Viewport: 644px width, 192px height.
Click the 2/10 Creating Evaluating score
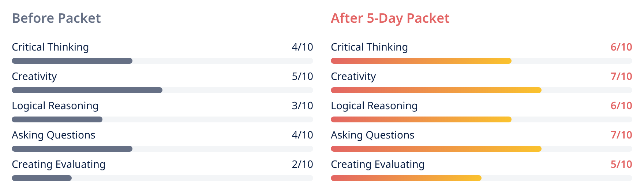[x=302, y=164]
